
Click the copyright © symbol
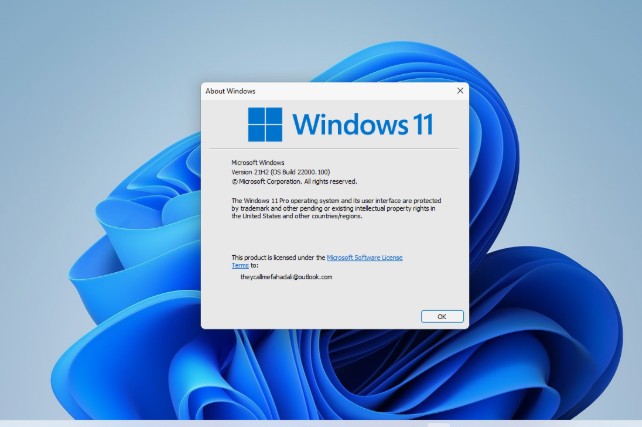[234, 182]
